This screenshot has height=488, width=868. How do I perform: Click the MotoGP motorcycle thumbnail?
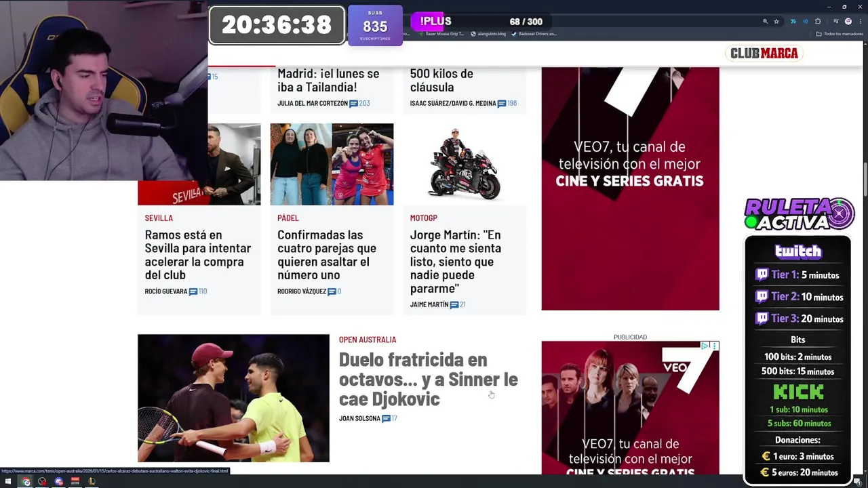[465, 164]
